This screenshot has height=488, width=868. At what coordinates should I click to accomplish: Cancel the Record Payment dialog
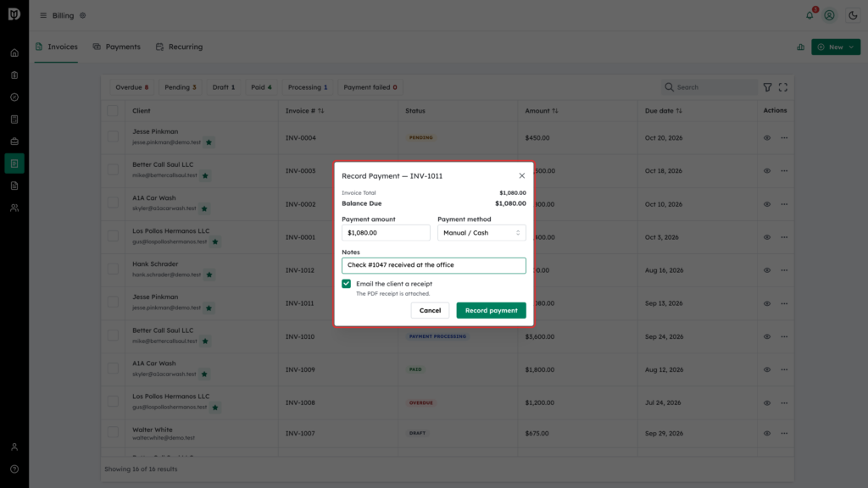(x=430, y=310)
